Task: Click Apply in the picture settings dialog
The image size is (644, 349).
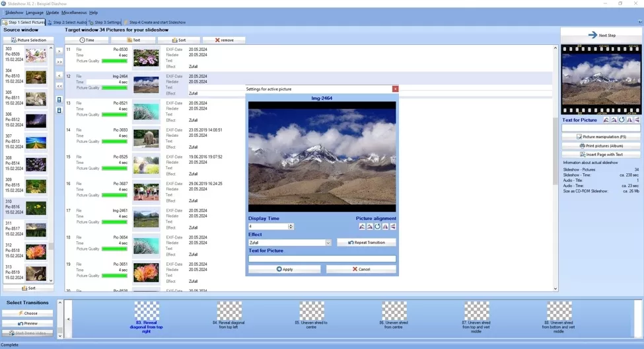Action: tap(284, 269)
